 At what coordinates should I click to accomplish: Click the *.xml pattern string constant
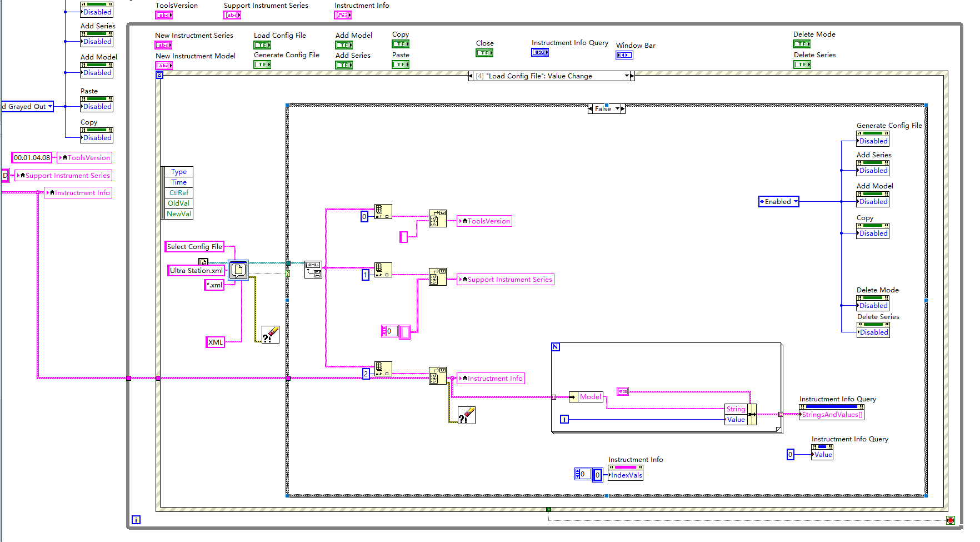pos(214,285)
